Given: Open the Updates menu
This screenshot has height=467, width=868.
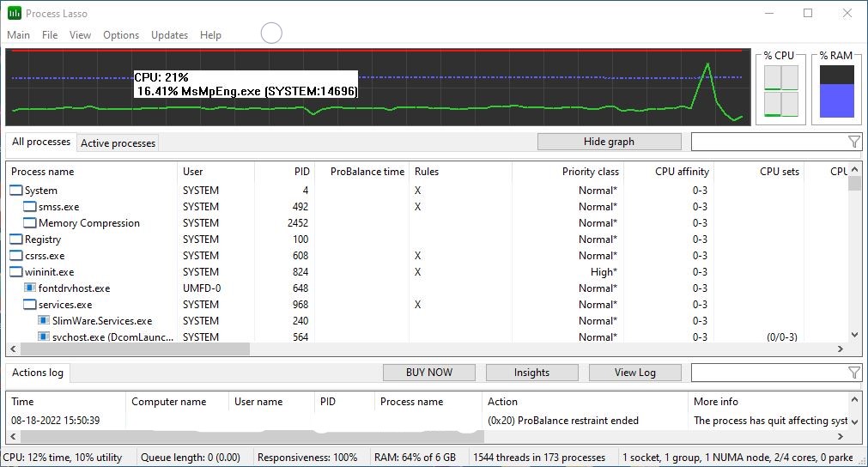Looking at the screenshot, I should (x=169, y=35).
